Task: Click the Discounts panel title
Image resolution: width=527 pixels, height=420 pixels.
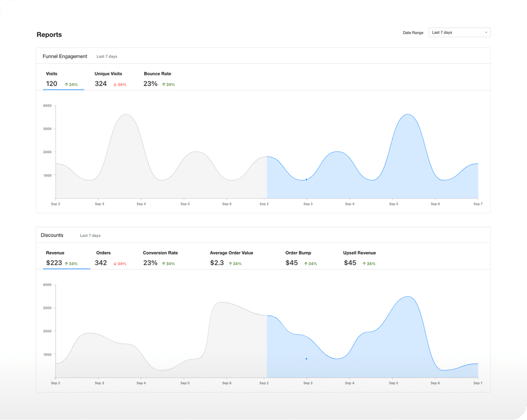Action: [52, 235]
